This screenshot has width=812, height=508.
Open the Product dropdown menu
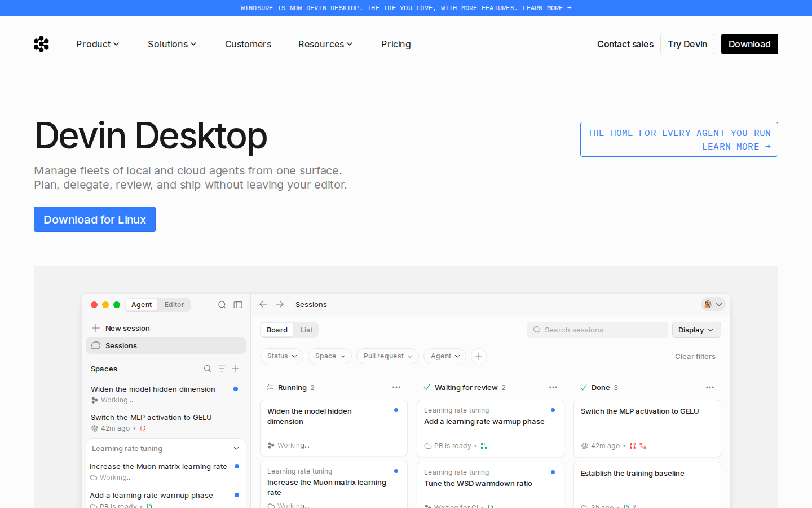click(98, 44)
